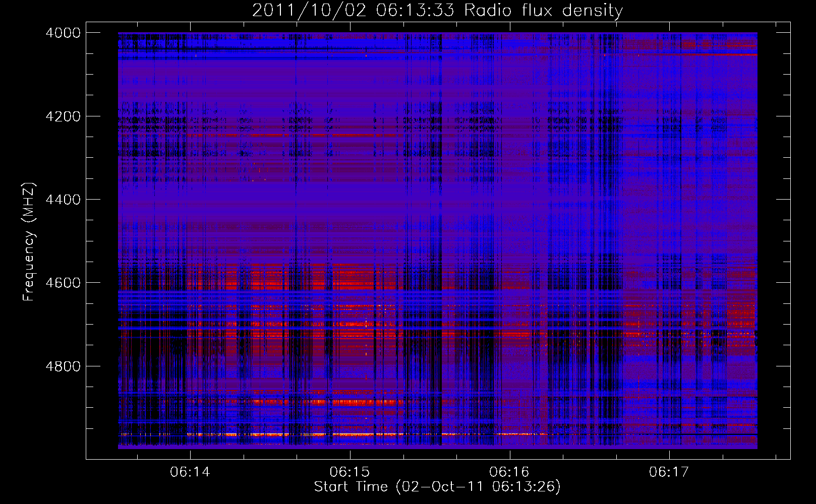Click the 06:15 time tick label
816x504 pixels.
(x=349, y=472)
